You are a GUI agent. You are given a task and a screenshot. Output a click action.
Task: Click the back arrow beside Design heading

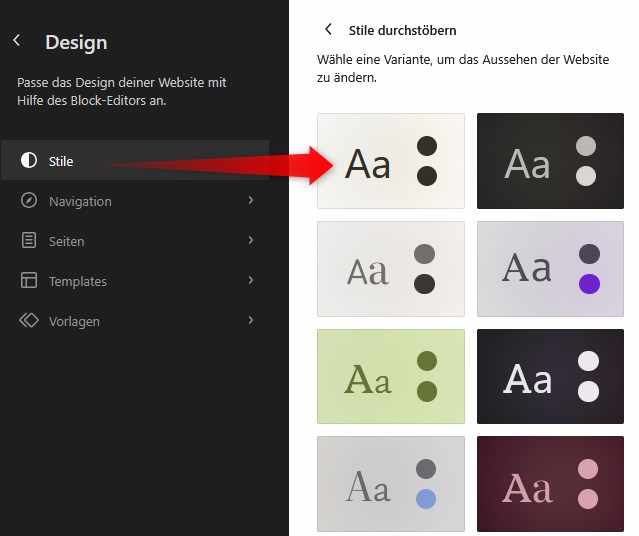17,40
